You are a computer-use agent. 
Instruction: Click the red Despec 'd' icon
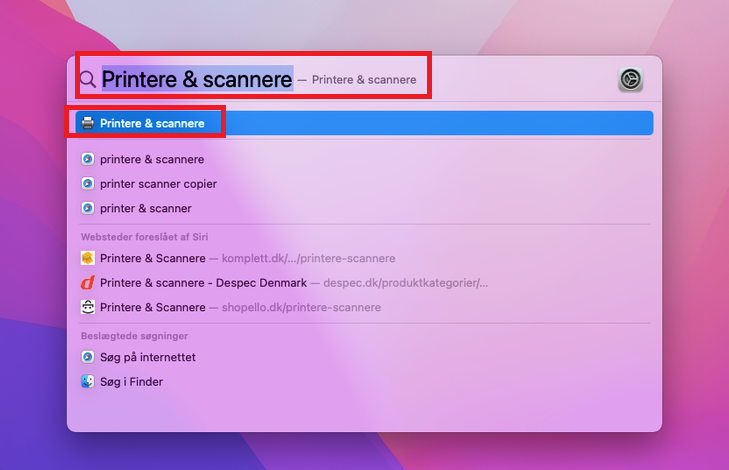(88, 283)
